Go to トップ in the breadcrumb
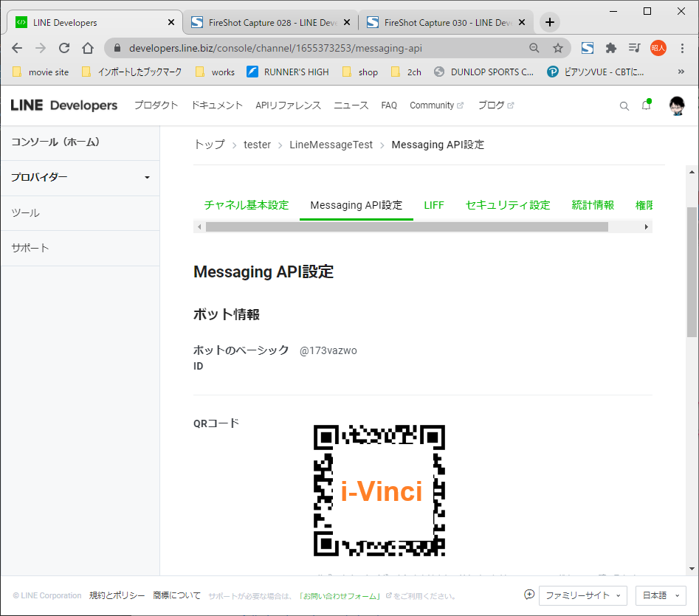This screenshot has width=699, height=616. 210,145
